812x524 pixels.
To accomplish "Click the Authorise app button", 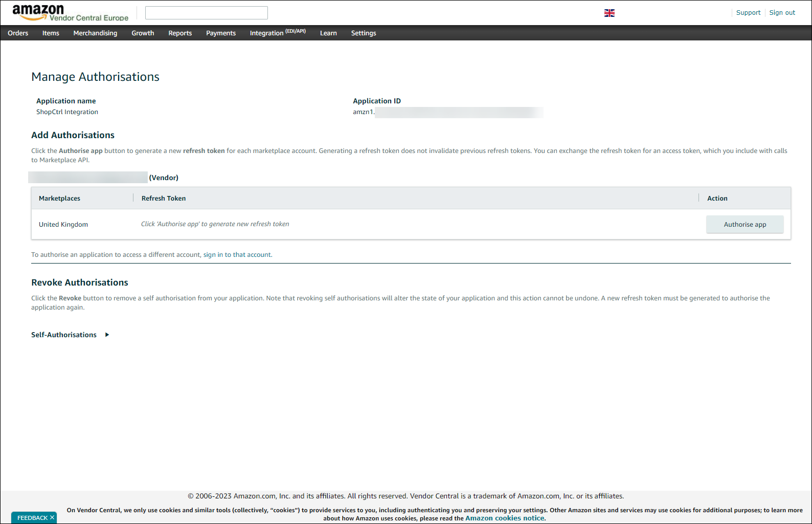I will [745, 224].
